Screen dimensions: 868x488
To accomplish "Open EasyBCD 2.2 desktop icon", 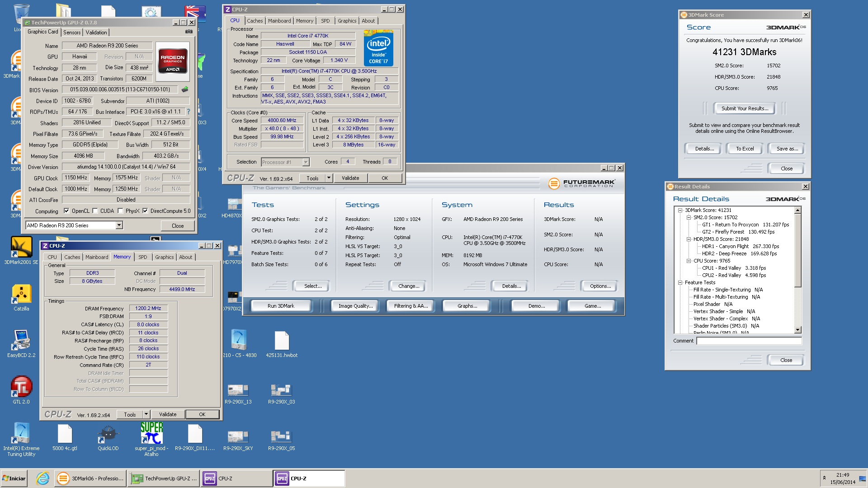I will [x=21, y=344].
